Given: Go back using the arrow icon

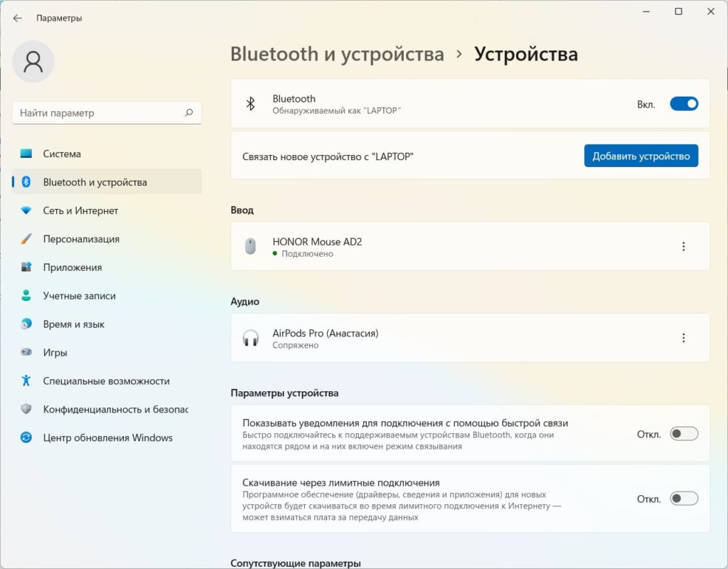Looking at the screenshot, I should [18, 18].
